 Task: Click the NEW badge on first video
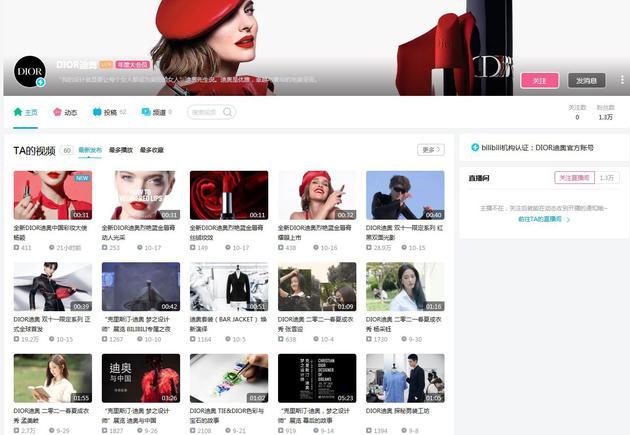tap(82, 178)
